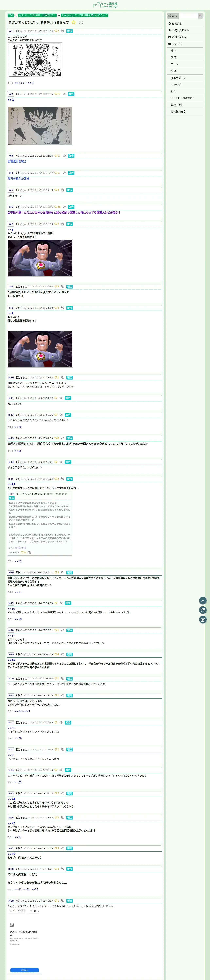210x980 pixels.
Task: Hide post 2 with eye-slash icon
Action: [64, 94]
